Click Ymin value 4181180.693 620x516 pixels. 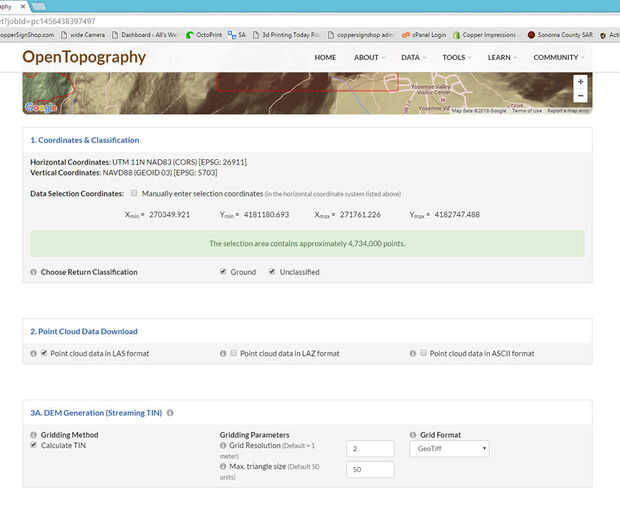tap(266, 215)
